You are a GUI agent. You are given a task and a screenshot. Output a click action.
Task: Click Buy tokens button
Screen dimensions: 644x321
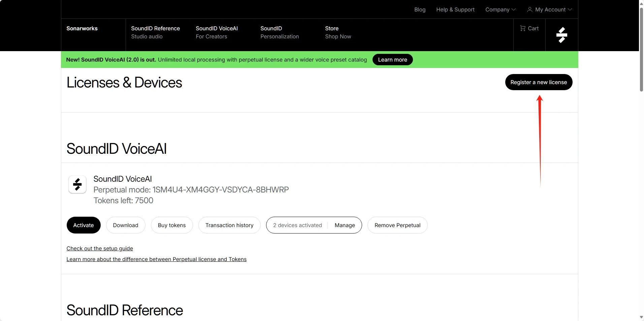(171, 225)
